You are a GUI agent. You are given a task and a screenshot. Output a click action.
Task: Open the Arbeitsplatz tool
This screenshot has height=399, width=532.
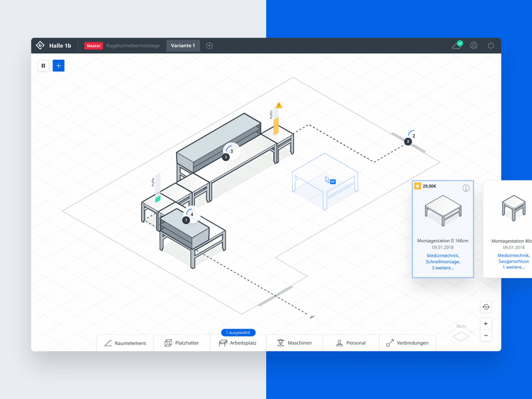click(239, 342)
